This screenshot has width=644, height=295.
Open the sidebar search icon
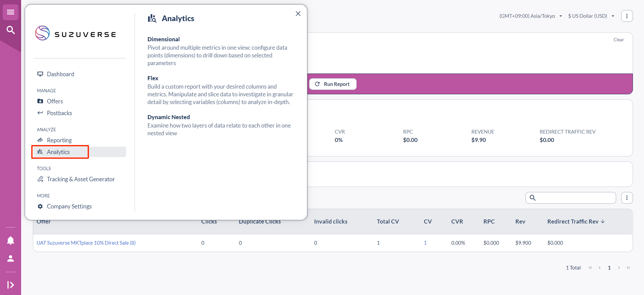pyautogui.click(x=10, y=30)
